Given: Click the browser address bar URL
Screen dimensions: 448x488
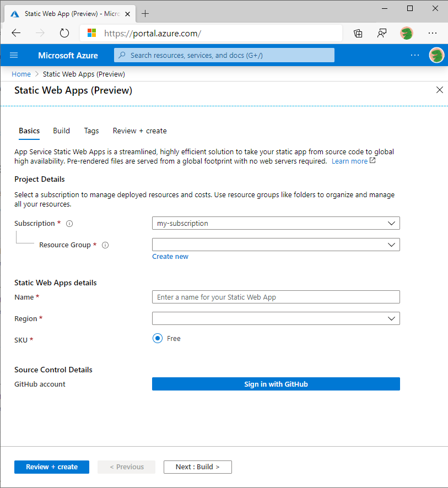Looking at the screenshot, I should tap(153, 33).
